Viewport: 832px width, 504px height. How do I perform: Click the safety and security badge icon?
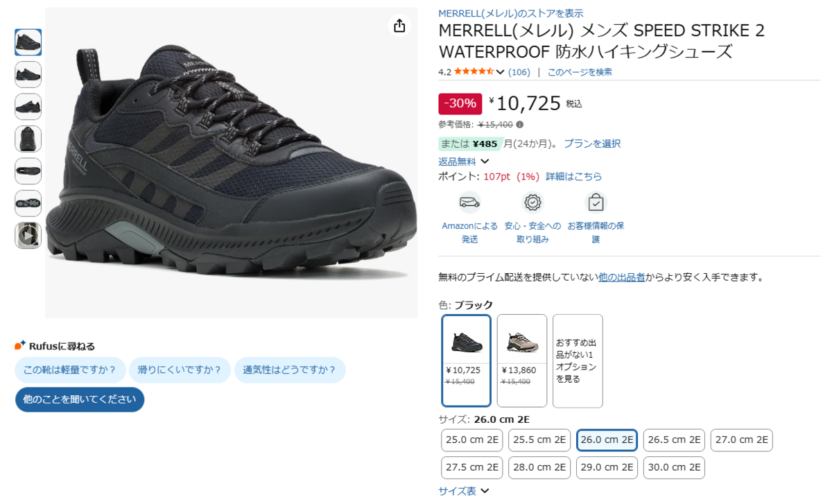(x=532, y=202)
